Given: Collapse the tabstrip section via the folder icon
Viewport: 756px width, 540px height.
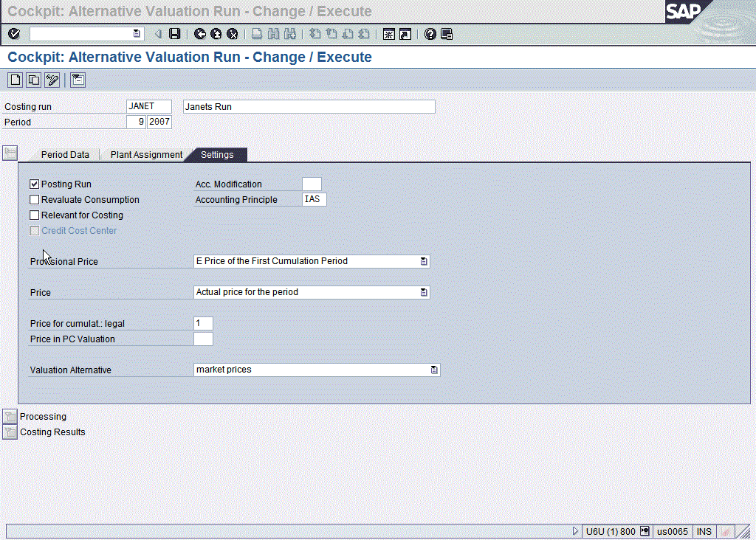Looking at the screenshot, I should pyautogui.click(x=10, y=153).
